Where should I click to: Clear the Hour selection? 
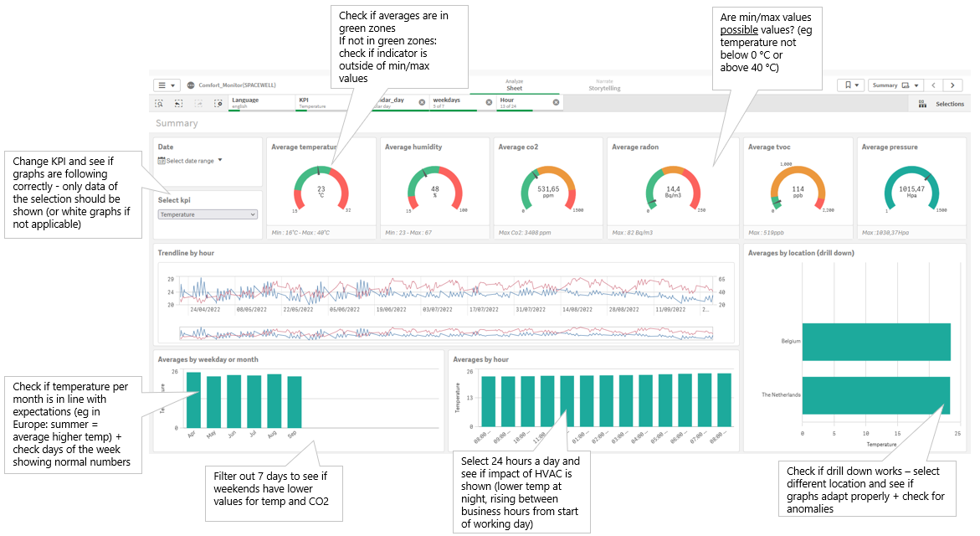[556, 102]
